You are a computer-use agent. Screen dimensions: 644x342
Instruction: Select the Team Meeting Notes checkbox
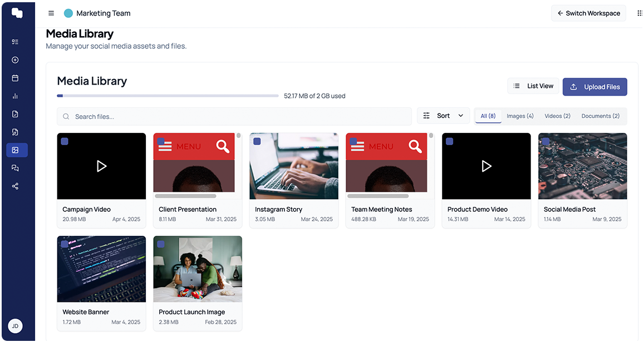(353, 141)
